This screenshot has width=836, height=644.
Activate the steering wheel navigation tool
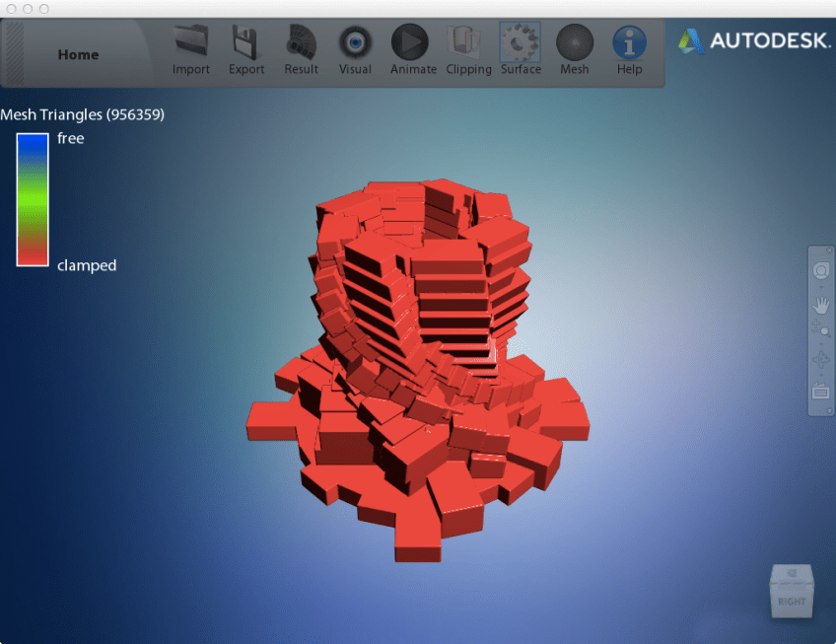(820, 270)
